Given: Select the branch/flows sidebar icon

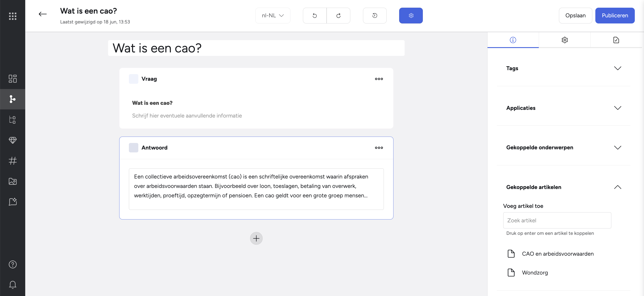Looking at the screenshot, I should 12,99.
